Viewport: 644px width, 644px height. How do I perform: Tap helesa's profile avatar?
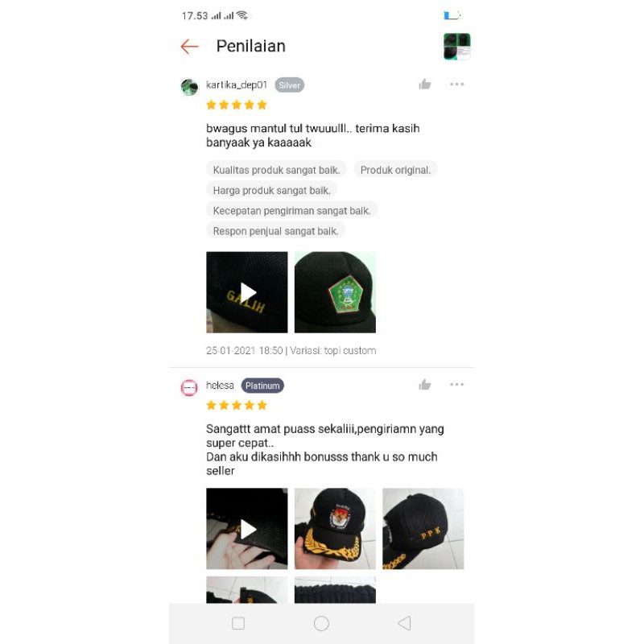(189, 388)
